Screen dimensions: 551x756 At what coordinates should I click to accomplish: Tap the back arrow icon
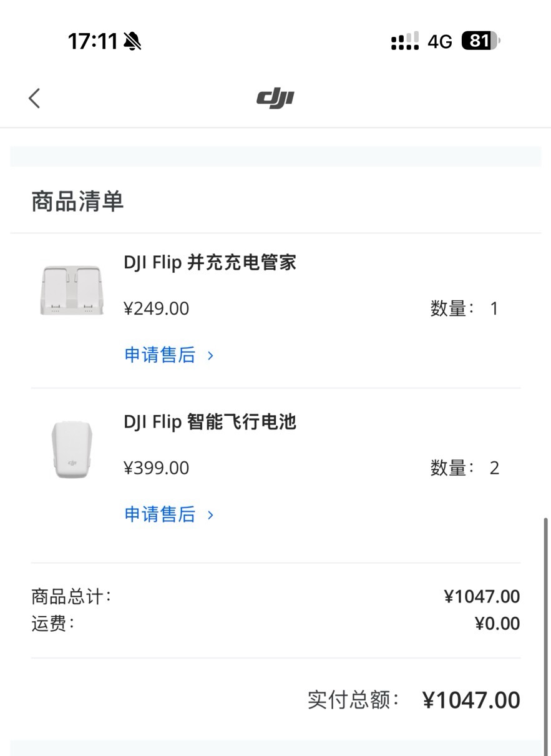pyautogui.click(x=34, y=98)
